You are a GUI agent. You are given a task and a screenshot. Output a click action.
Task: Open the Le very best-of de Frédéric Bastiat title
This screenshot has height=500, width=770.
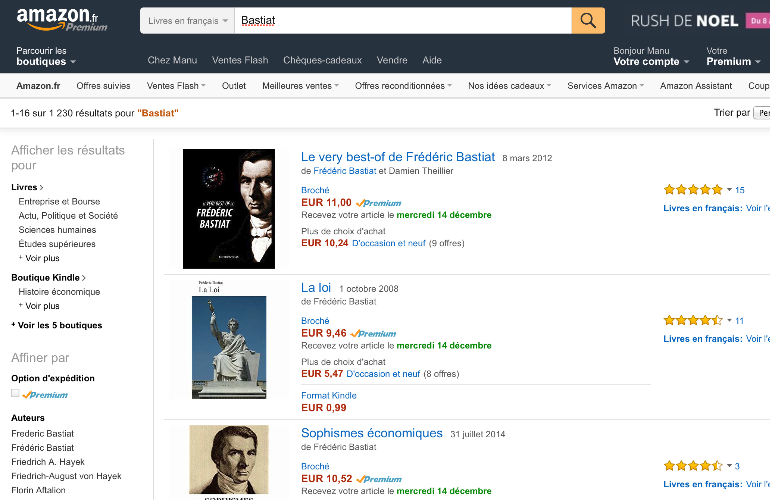point(398,157)
